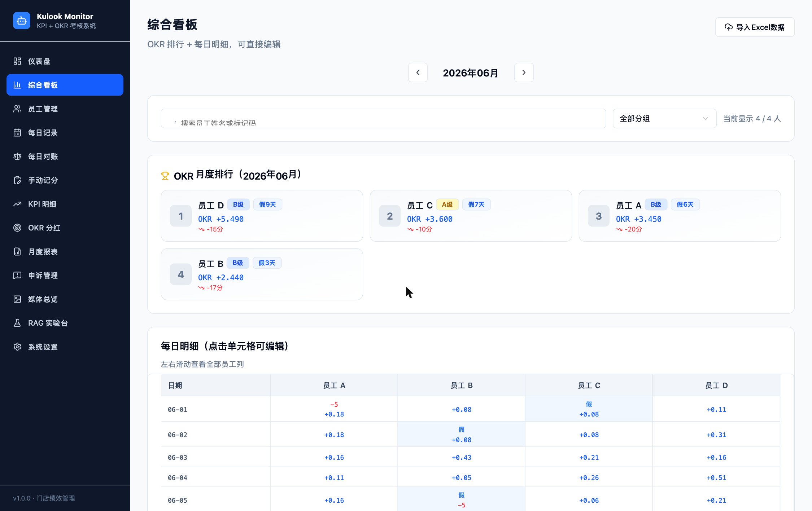Click the Kulook Monitor robot logo icon
This screenshot has height=511, width=812.
point(22,21)
